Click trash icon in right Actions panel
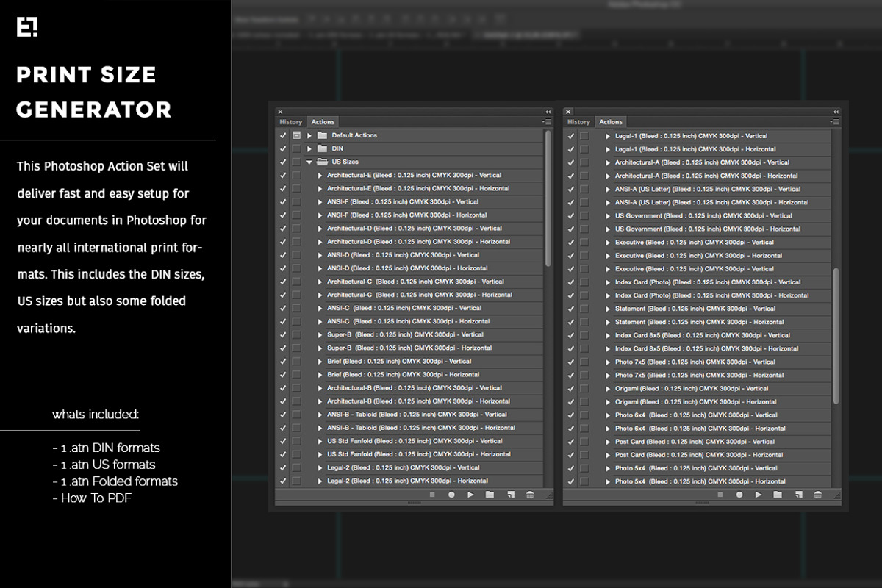Image resolution: width=882 pixels, height=588 pixels. pos(818,495)
